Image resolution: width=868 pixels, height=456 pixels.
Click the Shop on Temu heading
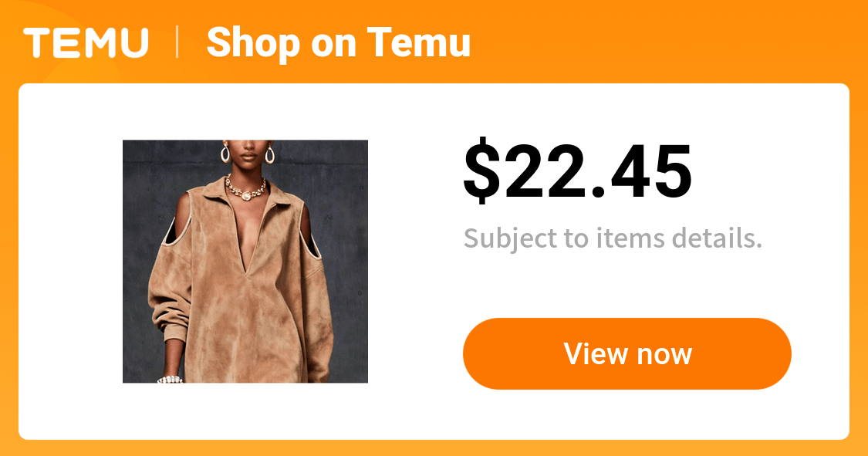point(338,42)
